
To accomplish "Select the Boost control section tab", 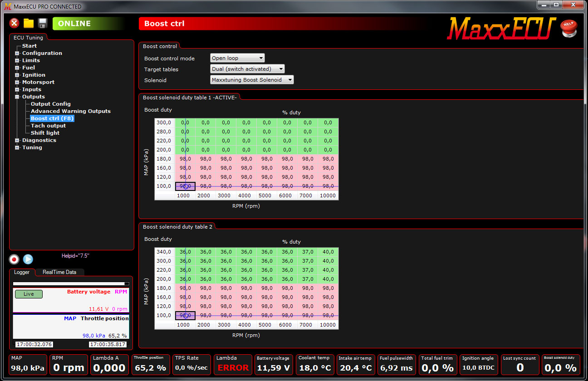I will click(x=160, y=46).
